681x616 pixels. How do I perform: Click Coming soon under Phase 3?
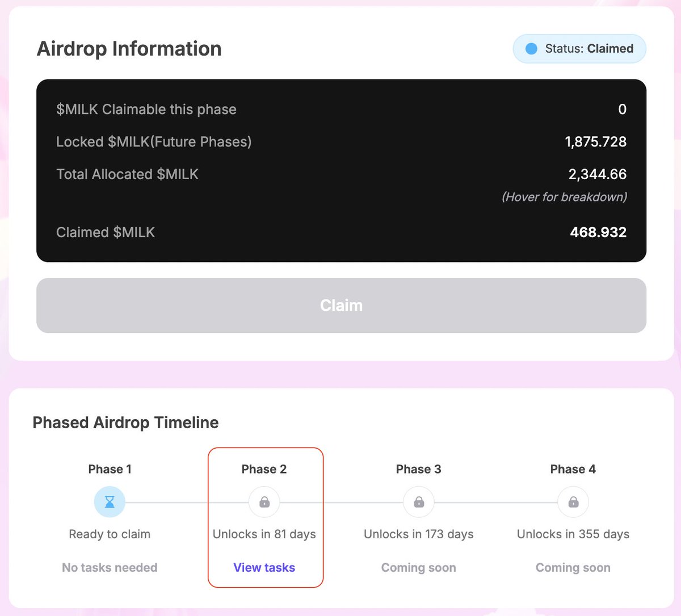click(x=419, y=567)
